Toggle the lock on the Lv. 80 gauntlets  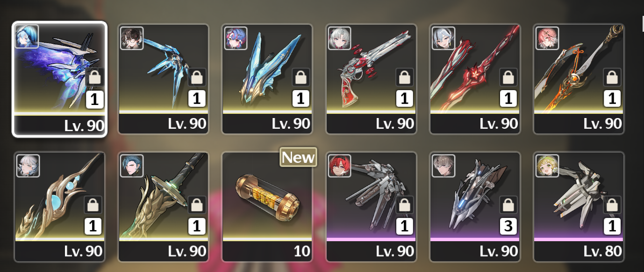pyautogui.click(x=612, y=205)
